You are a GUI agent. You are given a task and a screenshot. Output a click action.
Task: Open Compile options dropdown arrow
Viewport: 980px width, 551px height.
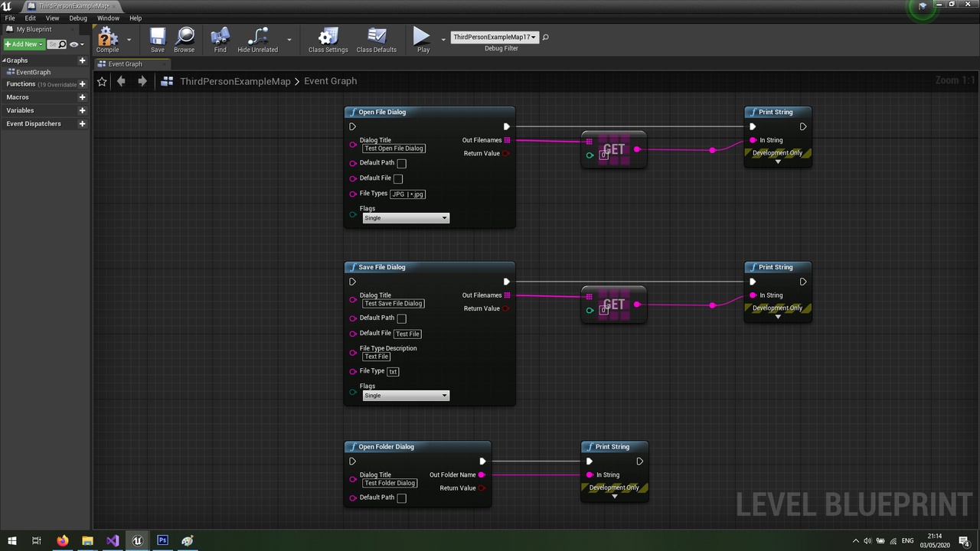129,39
